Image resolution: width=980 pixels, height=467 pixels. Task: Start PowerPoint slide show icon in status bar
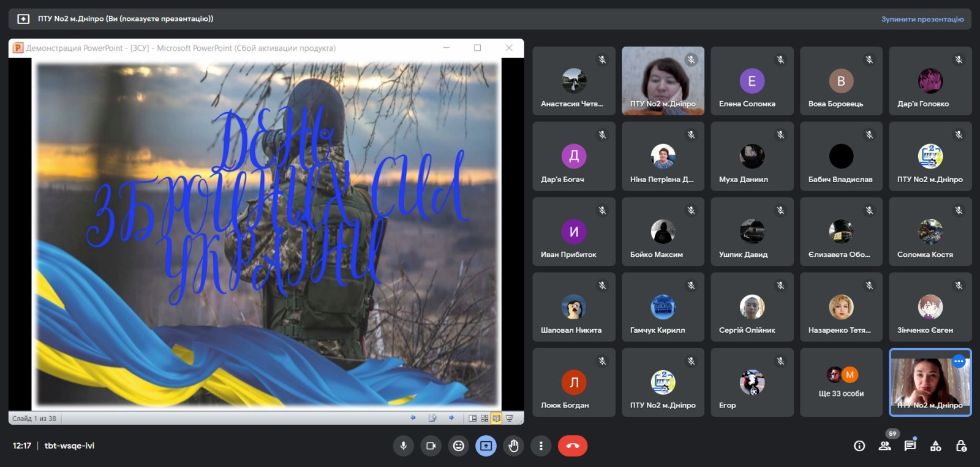(x=509, y=418)
